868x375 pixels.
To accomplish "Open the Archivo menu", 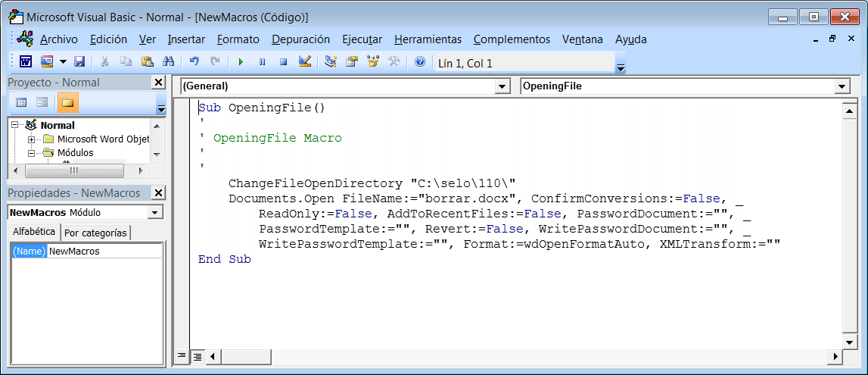I will (x=59, y=39).
